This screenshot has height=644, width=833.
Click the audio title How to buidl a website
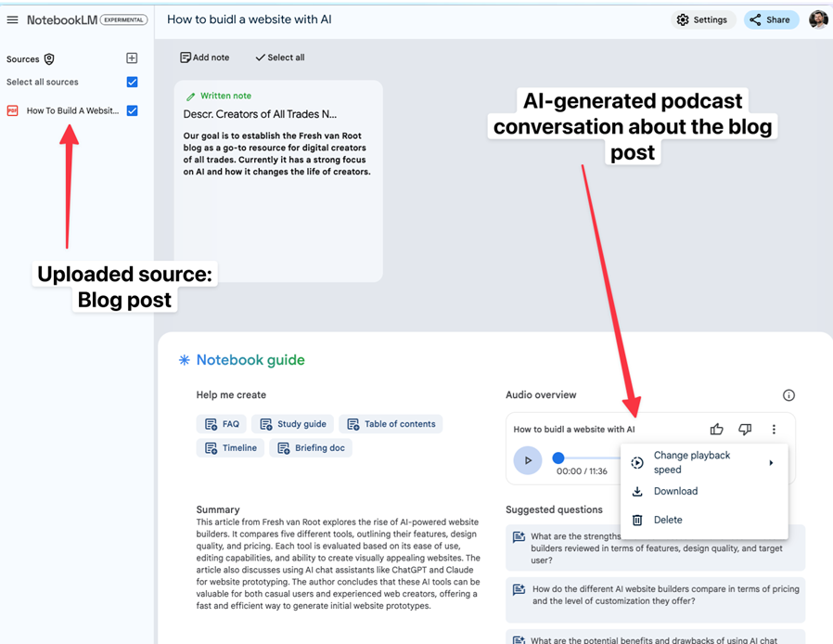(574, 430)
